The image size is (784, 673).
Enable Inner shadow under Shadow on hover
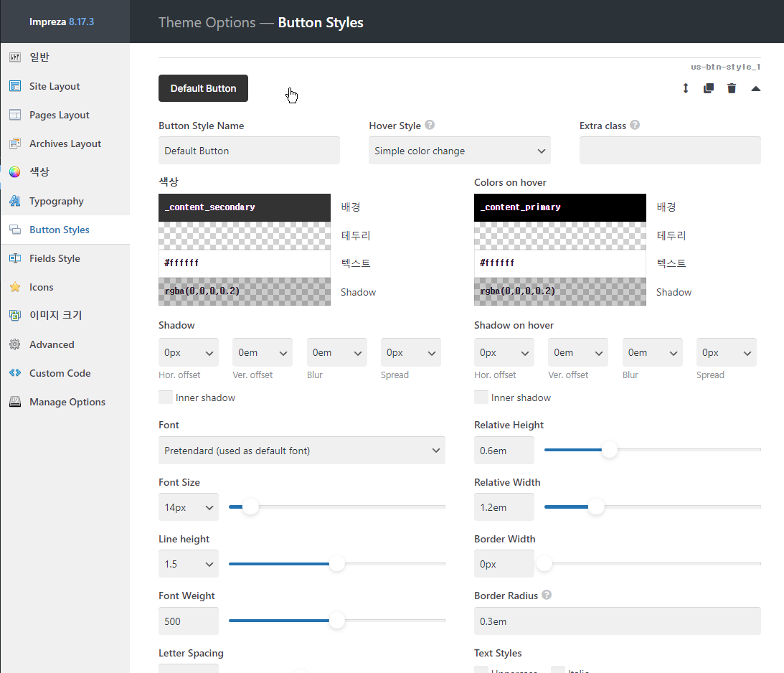coord(481,397)
